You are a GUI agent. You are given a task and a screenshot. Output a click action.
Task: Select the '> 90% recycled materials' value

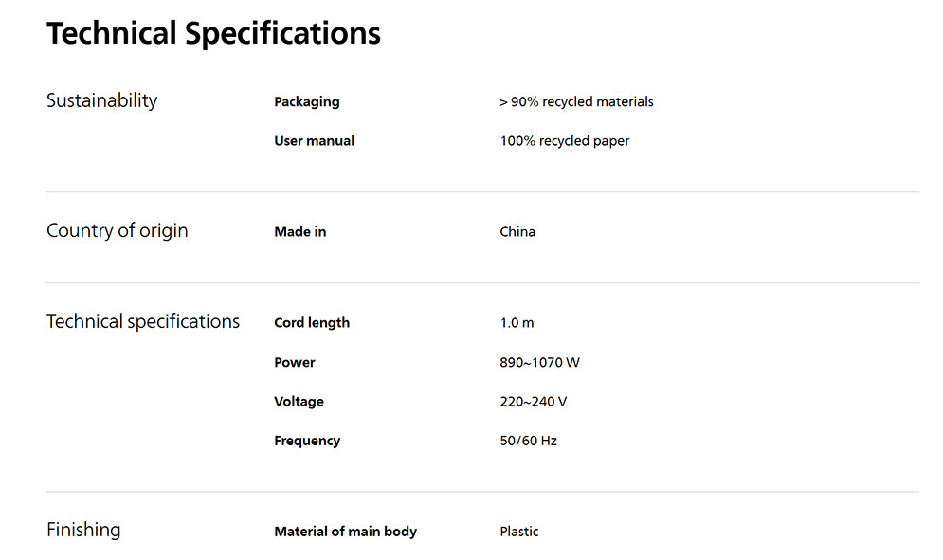click(x=576, y=101)
